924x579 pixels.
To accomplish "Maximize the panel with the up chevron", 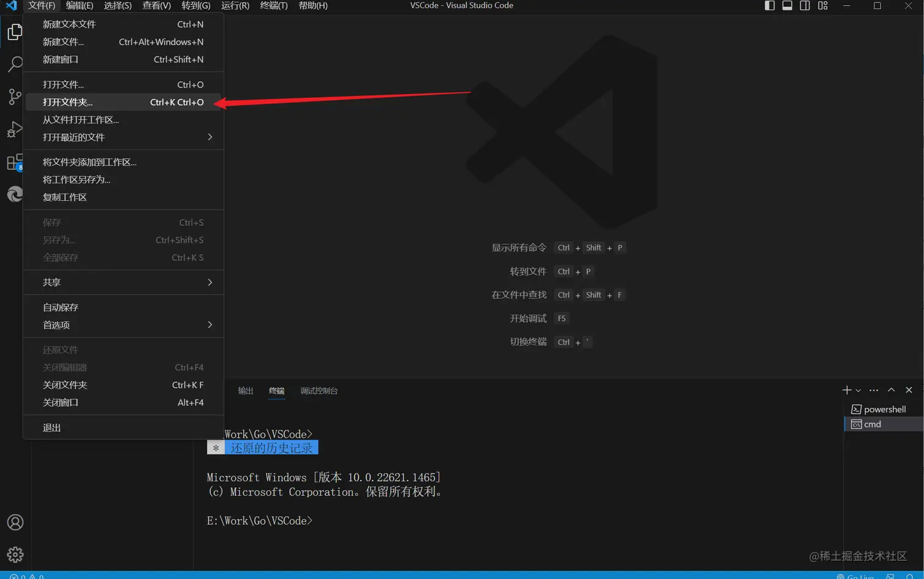I will click(892, 390).
